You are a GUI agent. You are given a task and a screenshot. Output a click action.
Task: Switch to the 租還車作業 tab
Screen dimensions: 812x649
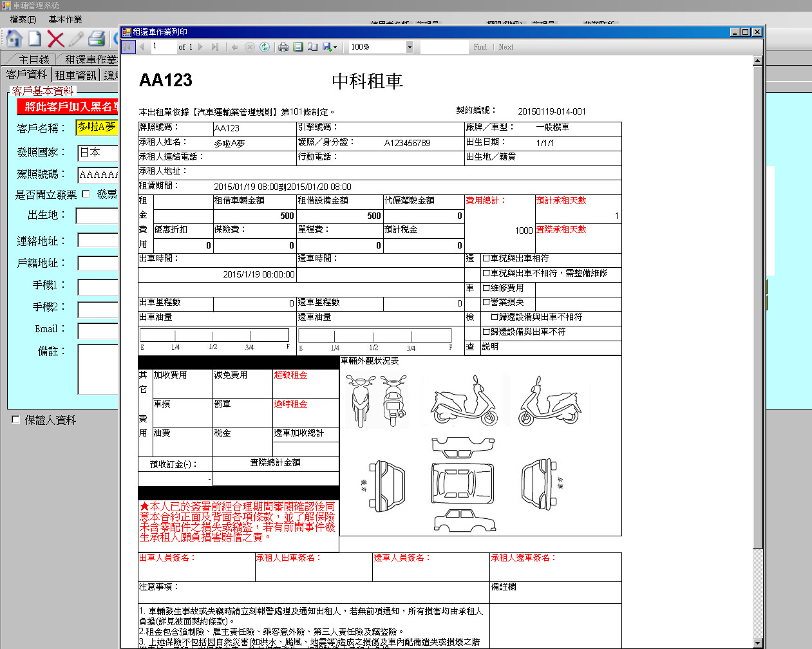click(90, 59)
